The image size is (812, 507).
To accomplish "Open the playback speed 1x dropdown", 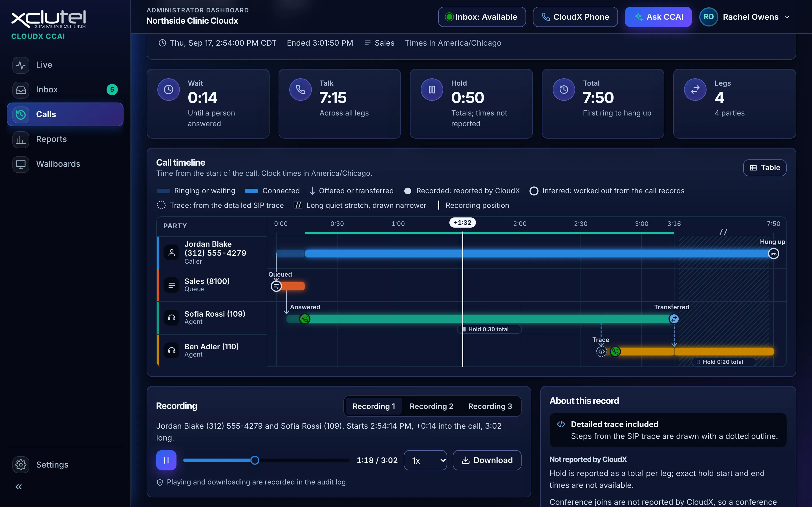I will pyautogui.click(x=425, y=460).
